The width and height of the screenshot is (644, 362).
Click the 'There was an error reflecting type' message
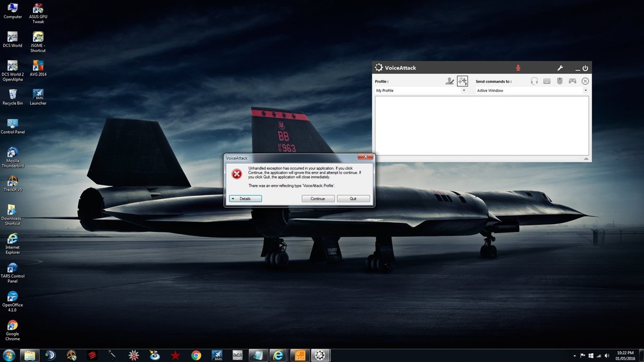[292, 186]
